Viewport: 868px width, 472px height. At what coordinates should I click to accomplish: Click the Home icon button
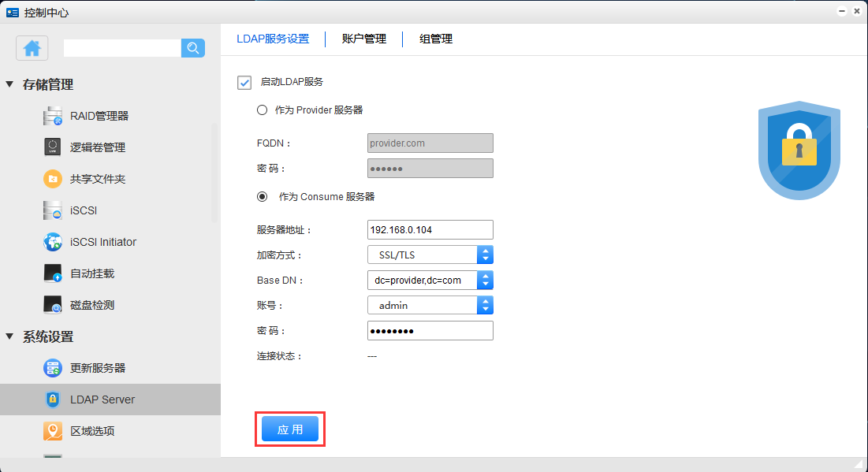coord(32,48)
